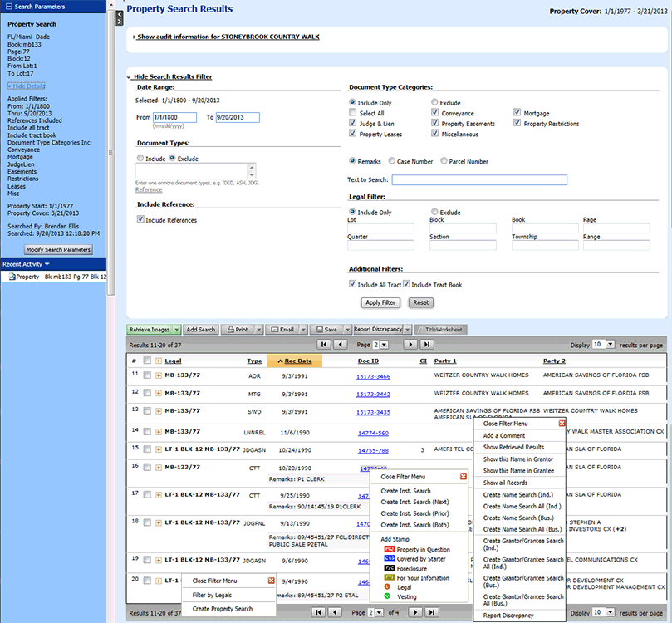The height and width of the screenshot is (623, 672).
Task: Close the instrument search filter menu
Action: [464, 478]
